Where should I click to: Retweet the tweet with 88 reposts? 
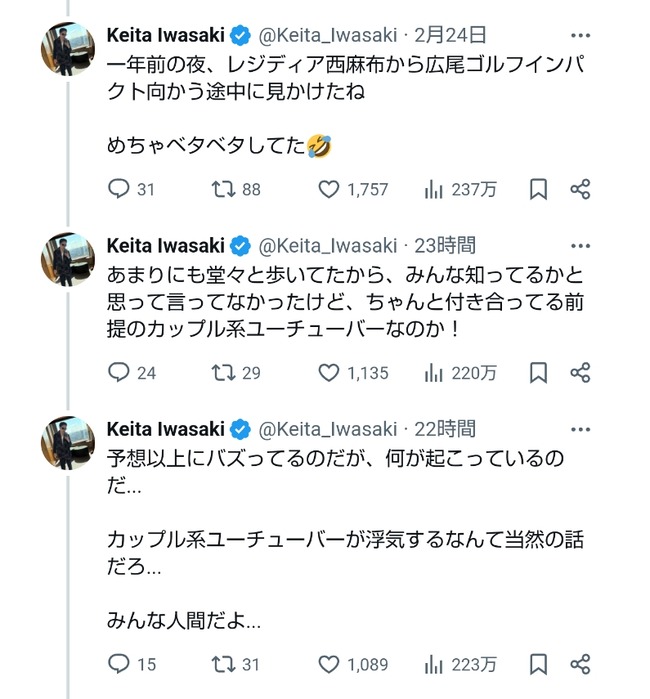[224, 189]
